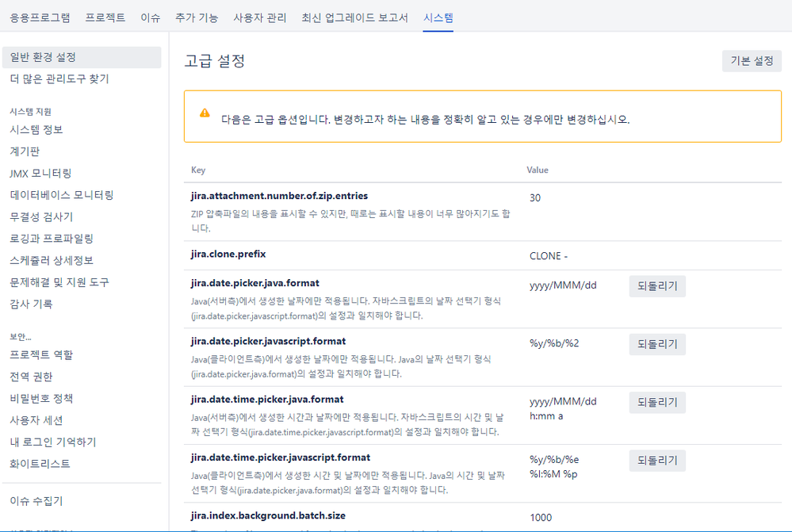
Task: Revert jira.date.picker.java.format with 되돌리기
Action: 657,286
